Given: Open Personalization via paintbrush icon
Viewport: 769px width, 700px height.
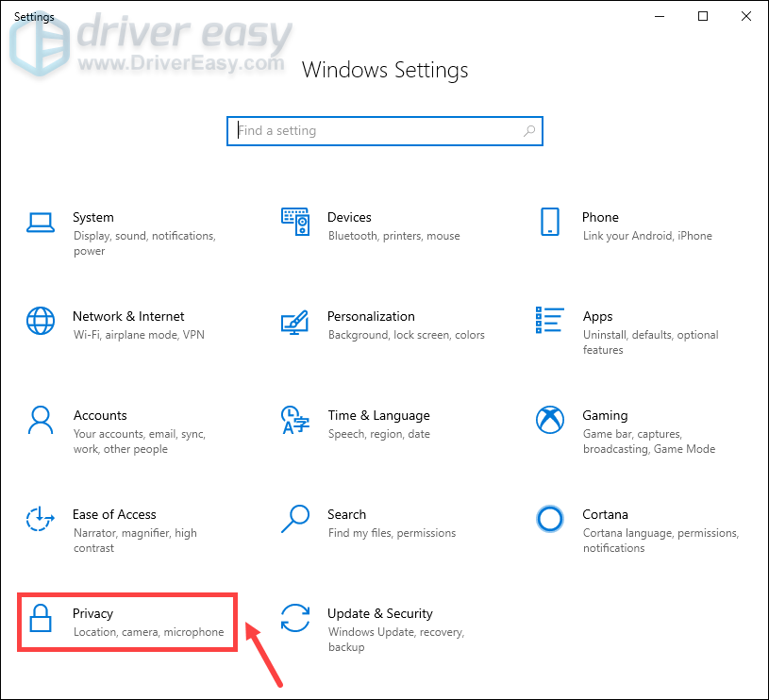Looking at the screenshot, I should point(295,321).
